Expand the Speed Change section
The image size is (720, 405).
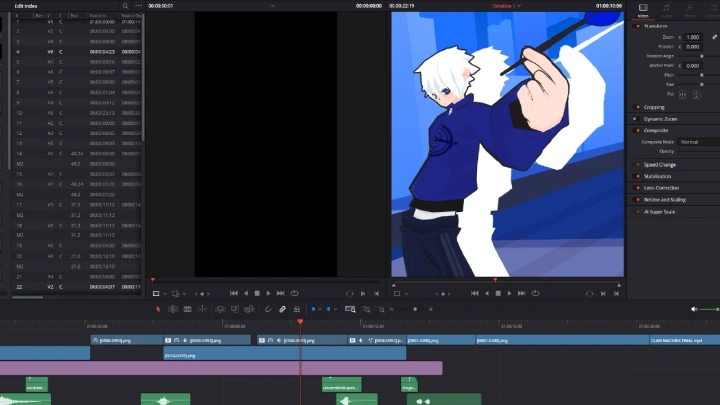pos(659,165)
